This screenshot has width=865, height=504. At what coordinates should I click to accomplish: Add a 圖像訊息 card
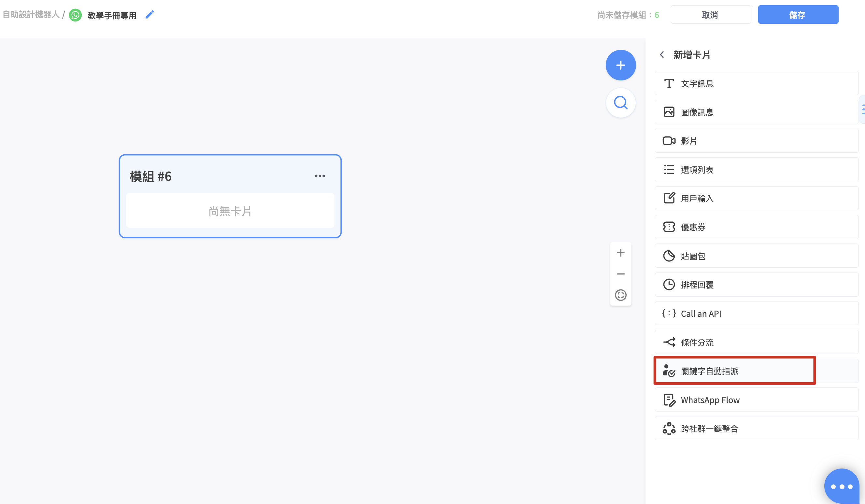pos(756,112)
